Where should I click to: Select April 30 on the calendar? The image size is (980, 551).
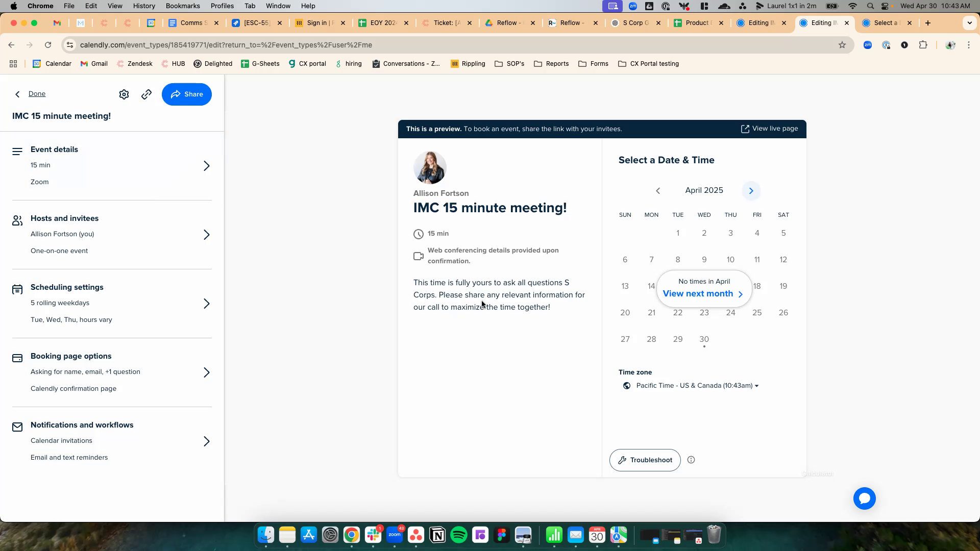(704, 339)
